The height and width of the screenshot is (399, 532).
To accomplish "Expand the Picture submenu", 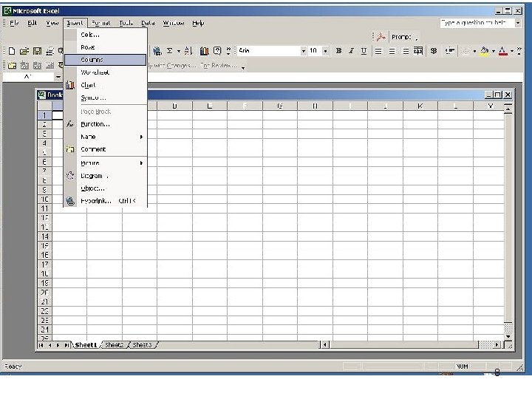I will (106, 163).
